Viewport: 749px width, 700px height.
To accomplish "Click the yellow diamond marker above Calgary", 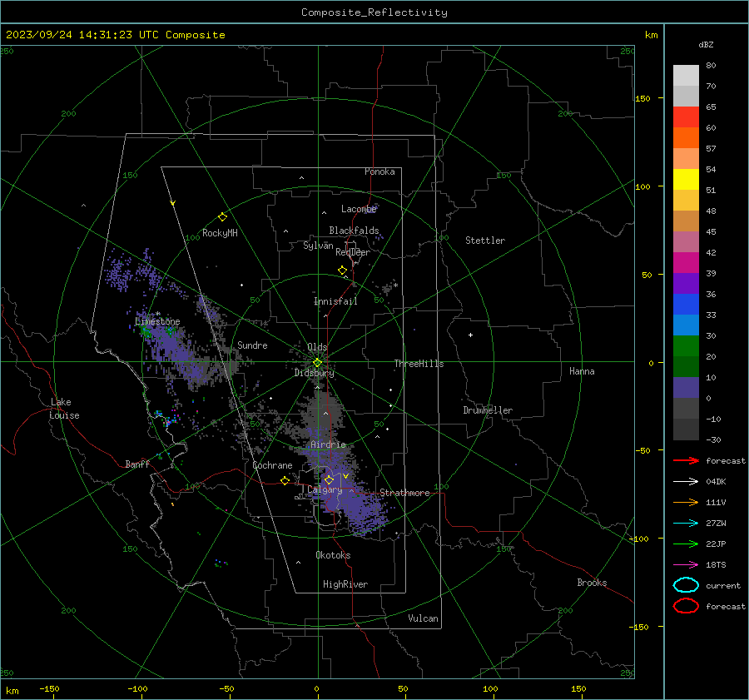I will [x=329, y=479].
